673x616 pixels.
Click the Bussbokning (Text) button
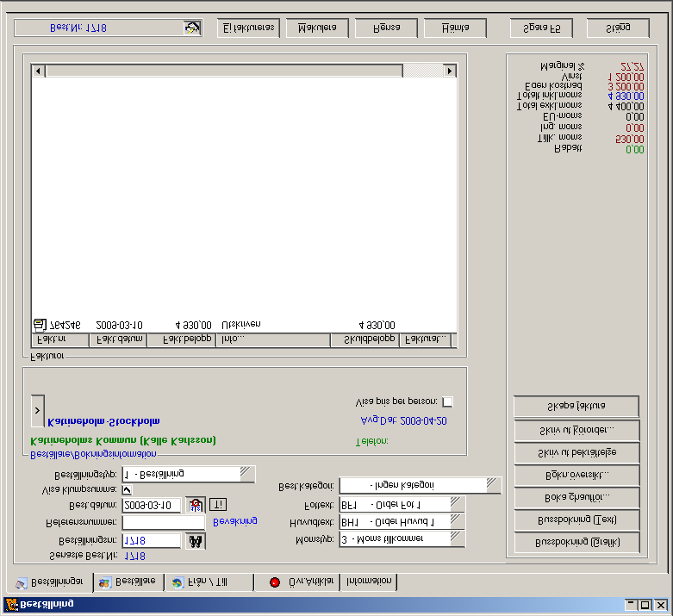click(576, 520)
